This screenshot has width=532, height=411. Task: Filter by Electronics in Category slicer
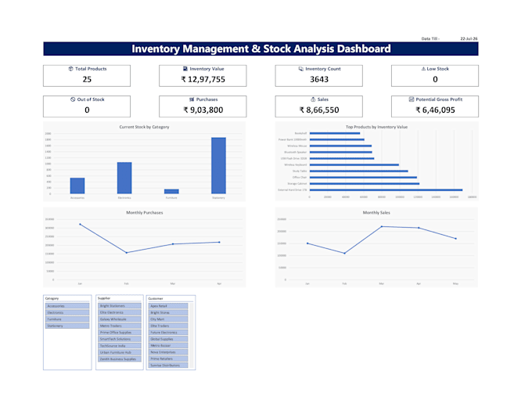[67, 312]
